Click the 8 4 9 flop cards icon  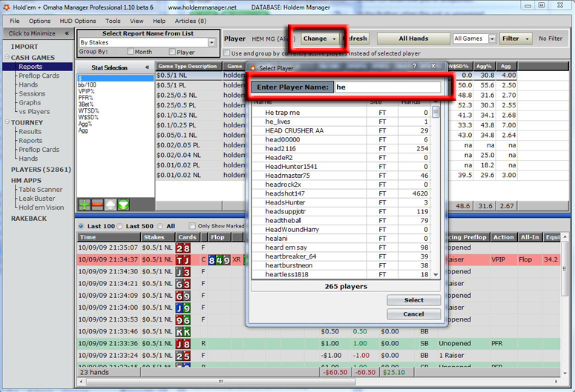(x=219, y=260)
